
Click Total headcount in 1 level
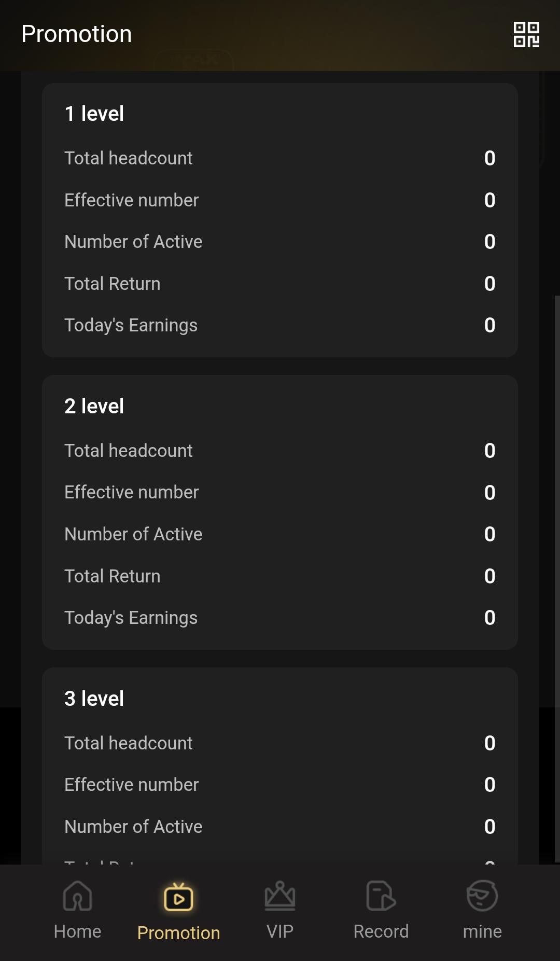click(129, 158)
